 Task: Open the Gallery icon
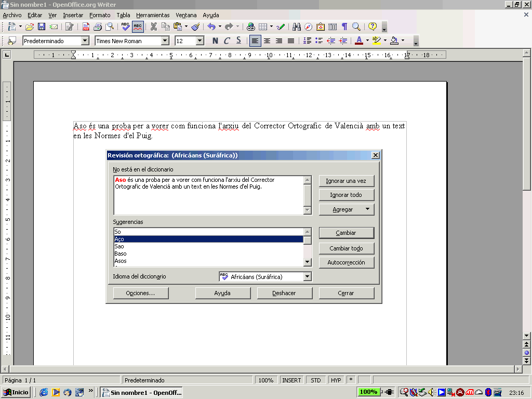point(320,26)
